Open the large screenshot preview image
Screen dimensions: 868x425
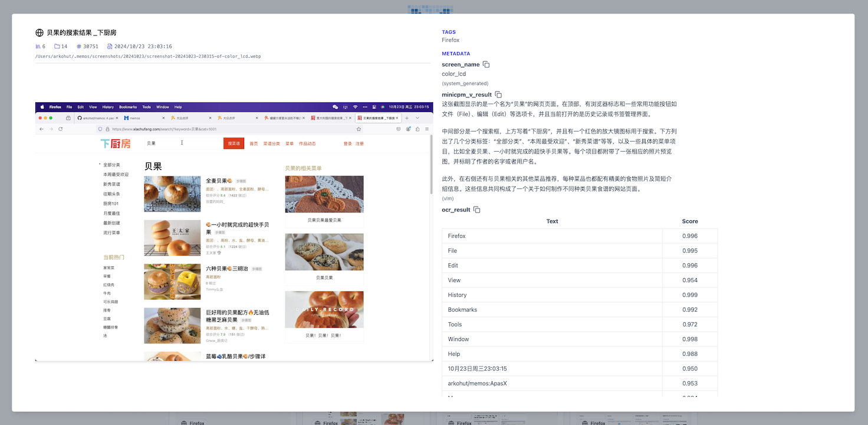tap(234, 231)
